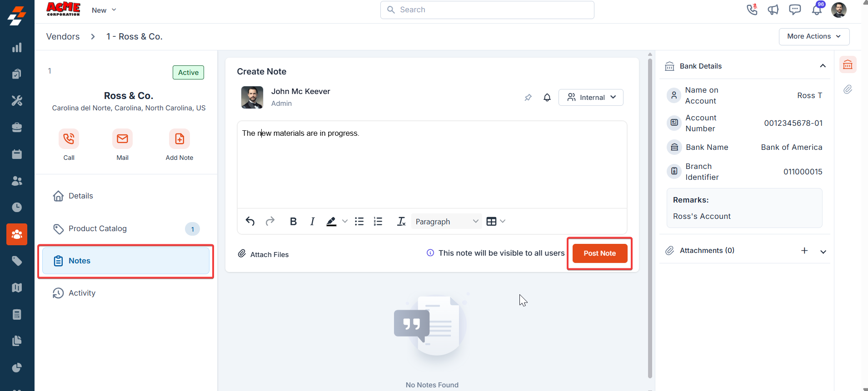Clear text formatting
Image resolution: width=868 pixels, height=391 pixels.
pyautogui.click(x=401, y=221)
